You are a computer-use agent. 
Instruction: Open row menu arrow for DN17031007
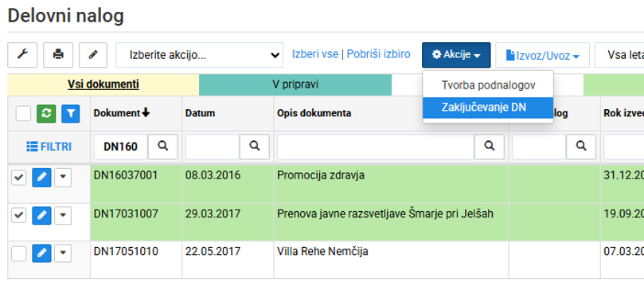[x=63, y=216]
